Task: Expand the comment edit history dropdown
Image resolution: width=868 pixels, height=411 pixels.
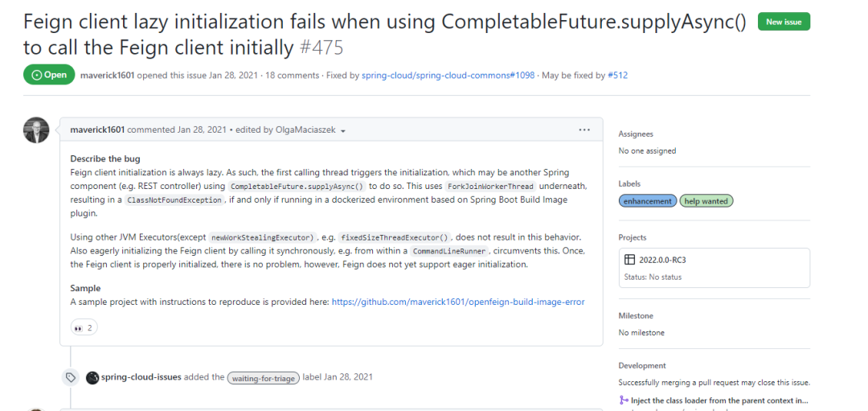Action: (x=343, y=130)
